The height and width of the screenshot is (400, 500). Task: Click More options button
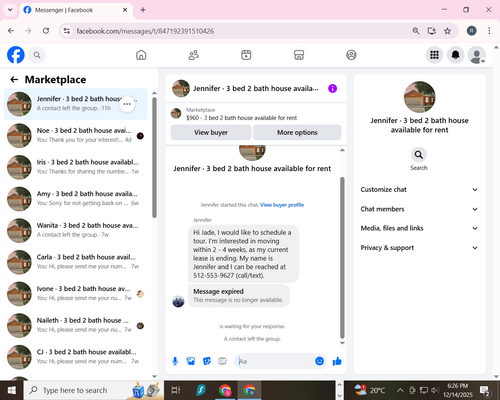coord(297,132)
